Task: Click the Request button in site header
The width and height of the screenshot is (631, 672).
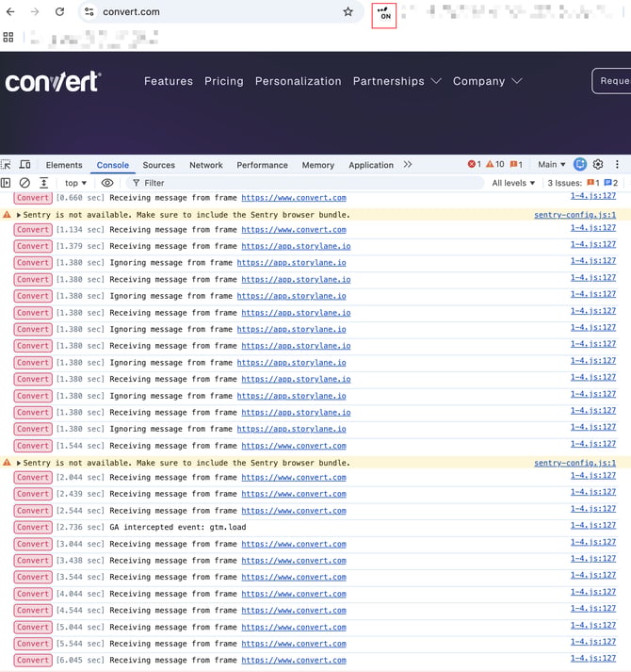Action: 611,80
